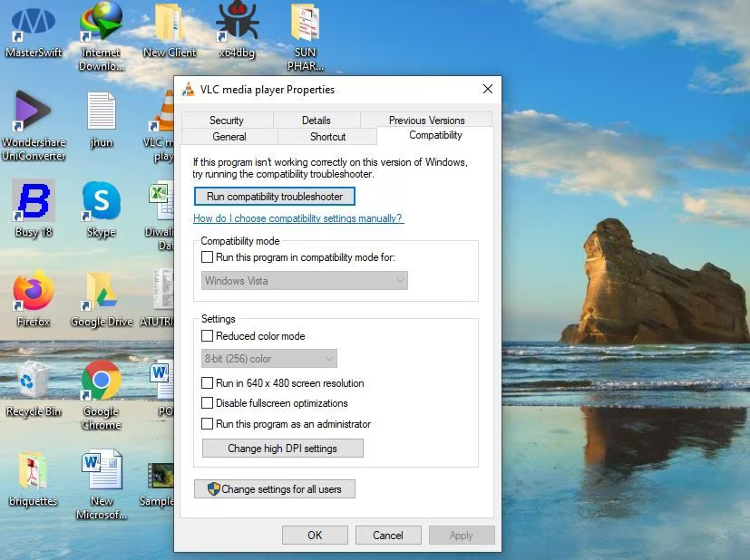Viewport: 750px width, 560px height.
Task: Close the VLC media player Properties dialog
Action: [x=487, y=89]
